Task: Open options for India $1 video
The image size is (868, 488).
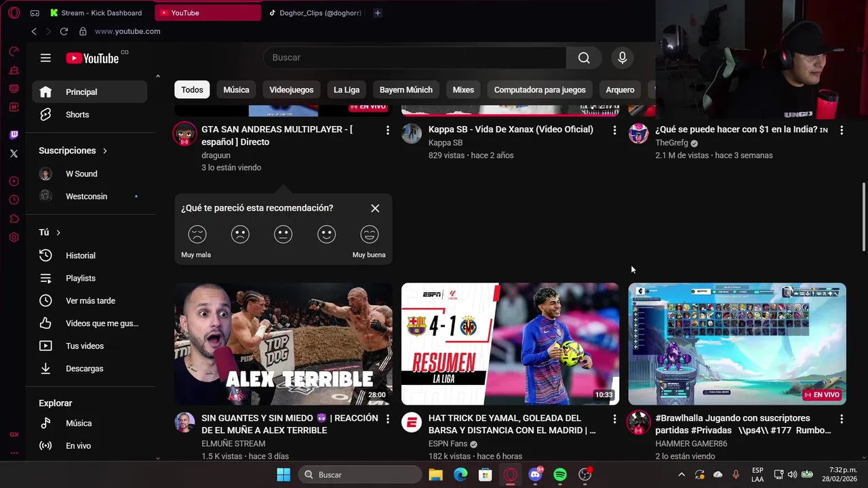Action: pyautogui.click(x=842, y=129)
